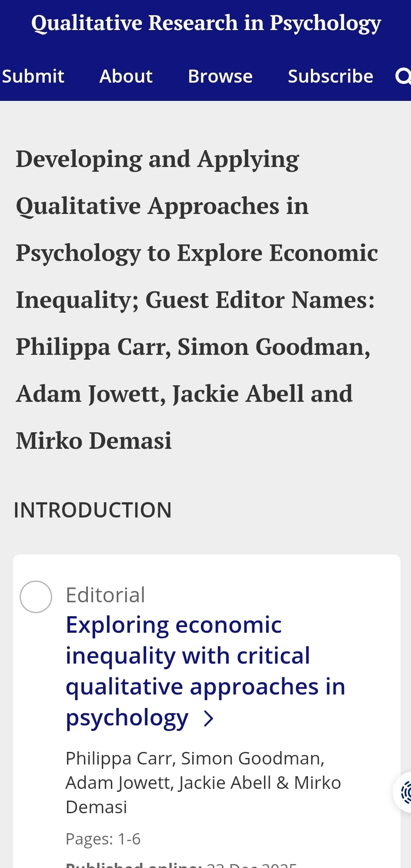Open the search magnifier icon

[x=403, y=76]
